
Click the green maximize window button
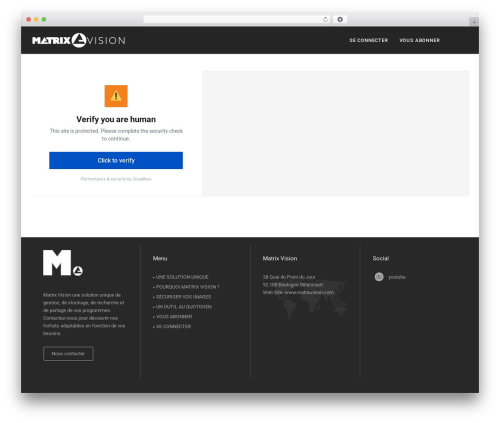click(x=44, y=19)
